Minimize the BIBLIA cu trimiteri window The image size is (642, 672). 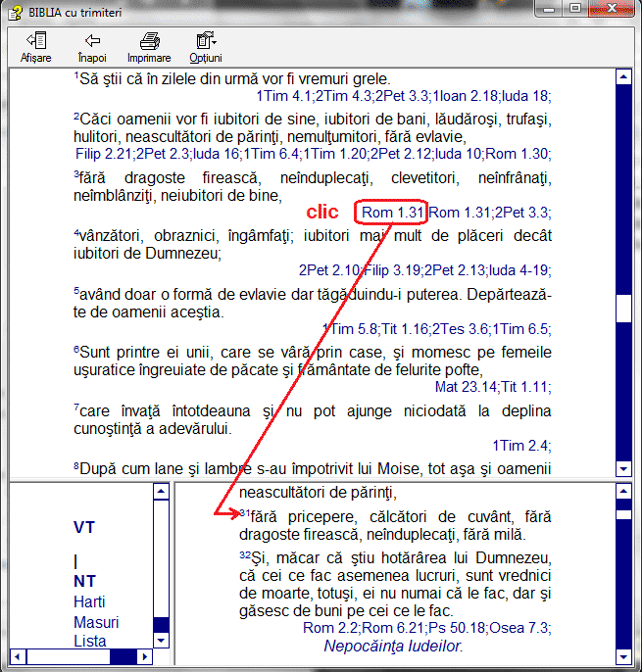tap(549, 9)
